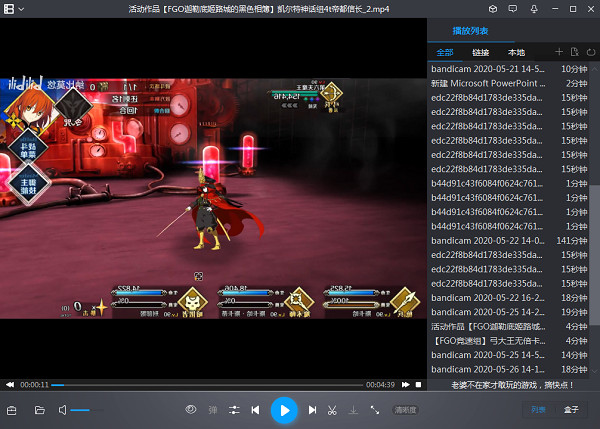Switch to the 链接 playlist tab

pyautogui.click(x=481, y=52)
